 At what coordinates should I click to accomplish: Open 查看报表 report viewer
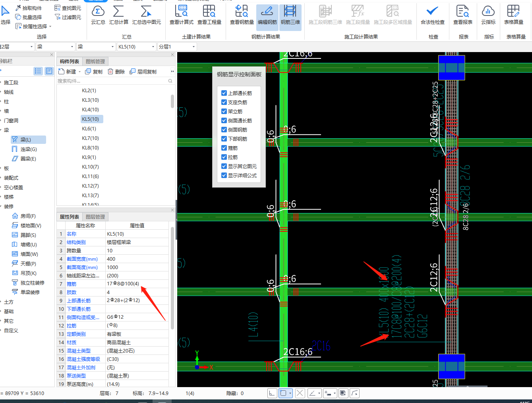tap(463, 15)
